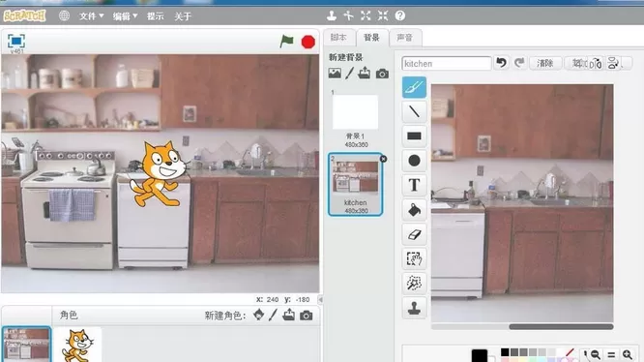Select the Fill bucket tool

(x=414, y=210)
